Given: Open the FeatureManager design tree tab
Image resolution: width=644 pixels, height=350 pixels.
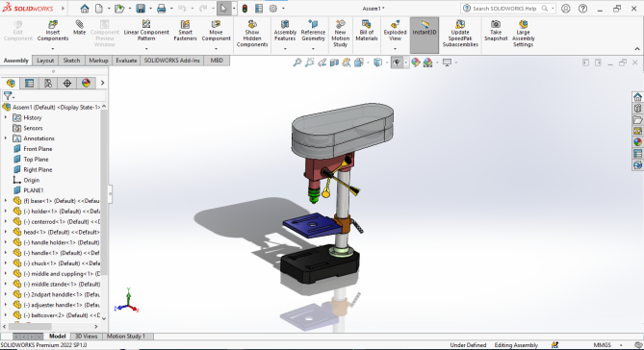Looking at the screenshot, I should [x=11, y=83].
